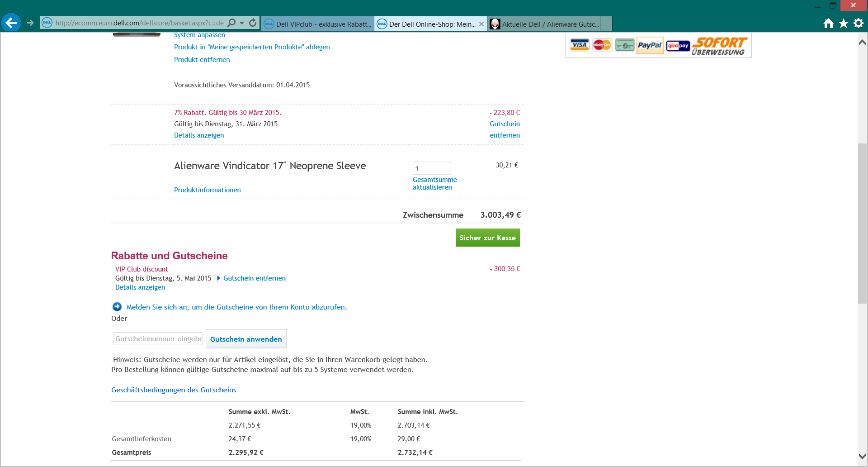Open Produktinformationen for Neoprene Sleeve
The width and height of the screenshot is (868, 467).
[x=207, y=190]
